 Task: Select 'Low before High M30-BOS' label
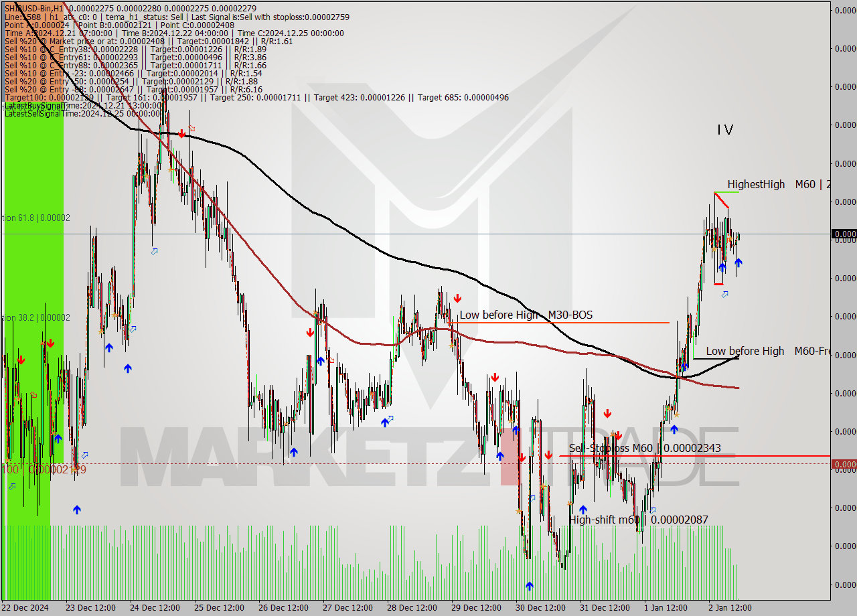pos(526,315)
